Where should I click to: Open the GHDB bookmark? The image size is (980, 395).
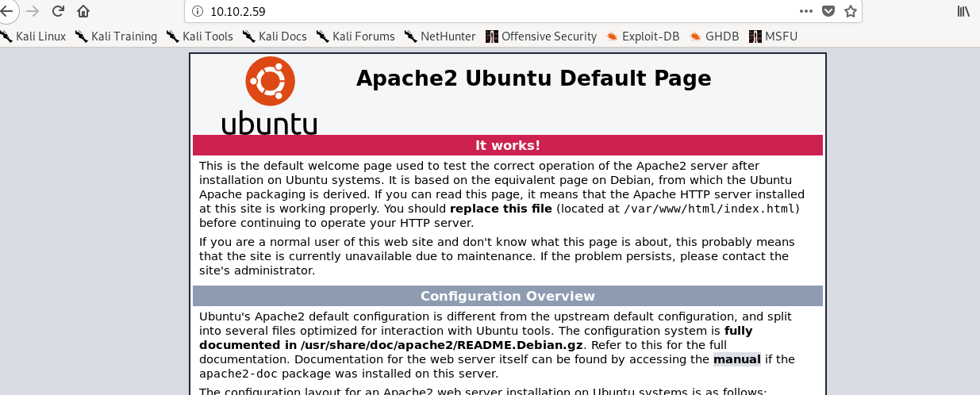point(715,36)
